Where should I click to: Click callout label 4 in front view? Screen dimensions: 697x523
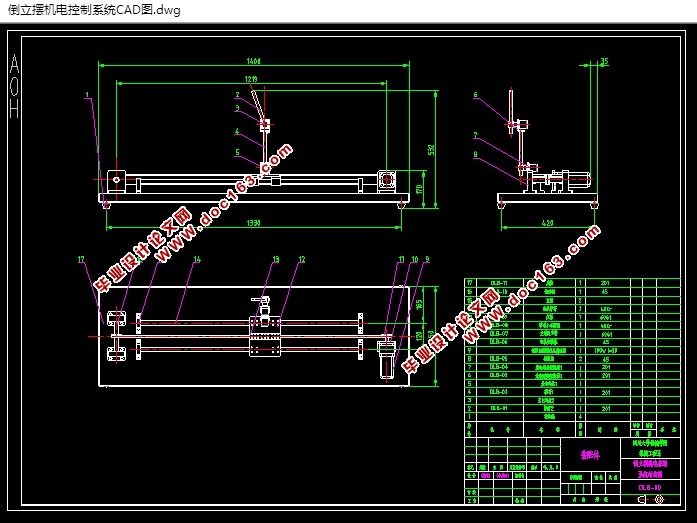tap(237, 131)
